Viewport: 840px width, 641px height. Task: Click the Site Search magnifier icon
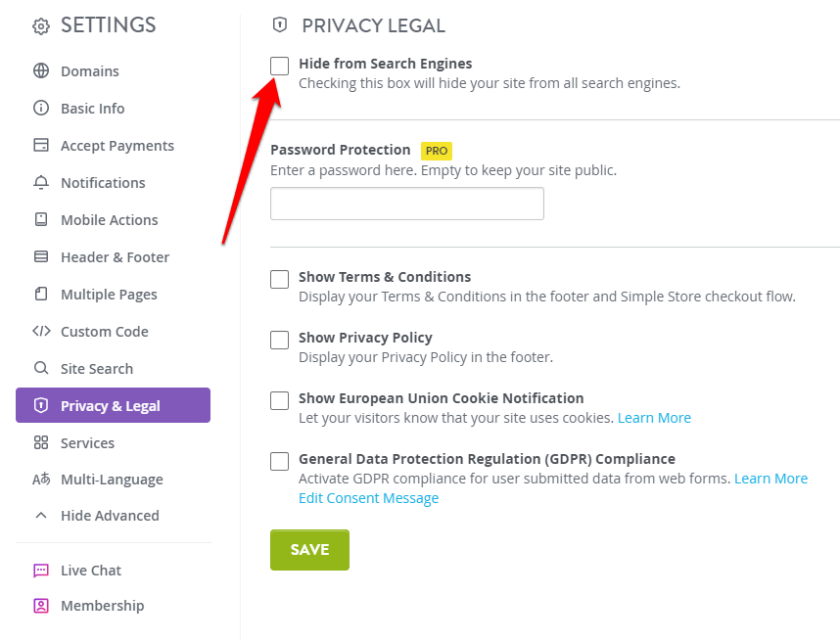(41, 368)
